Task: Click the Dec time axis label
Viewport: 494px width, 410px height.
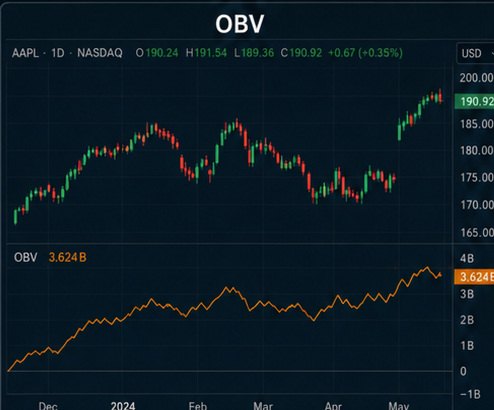Action: tap(48, 406)
